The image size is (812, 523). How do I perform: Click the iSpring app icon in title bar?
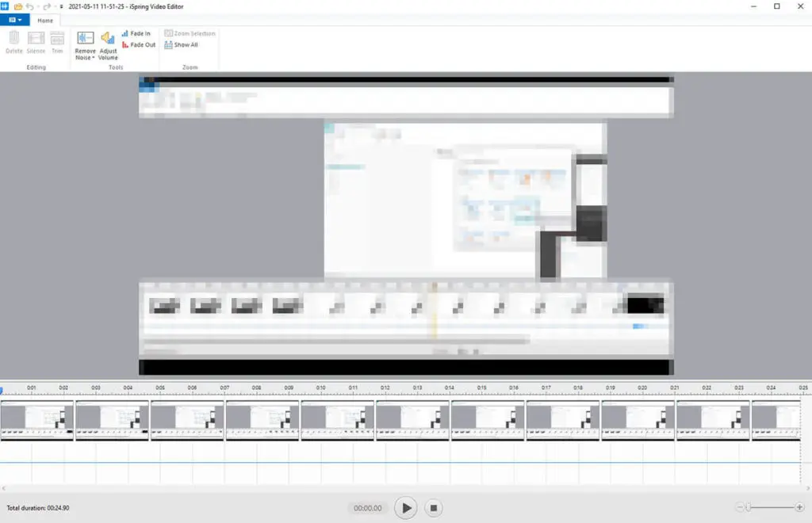tap(5, 6)
